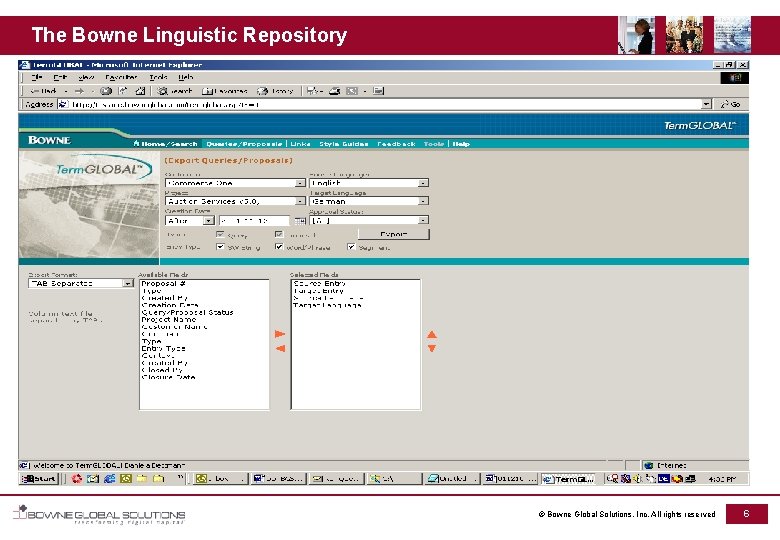
Task: Open the Target Language dropdown showing German
Action: [369, 201]
